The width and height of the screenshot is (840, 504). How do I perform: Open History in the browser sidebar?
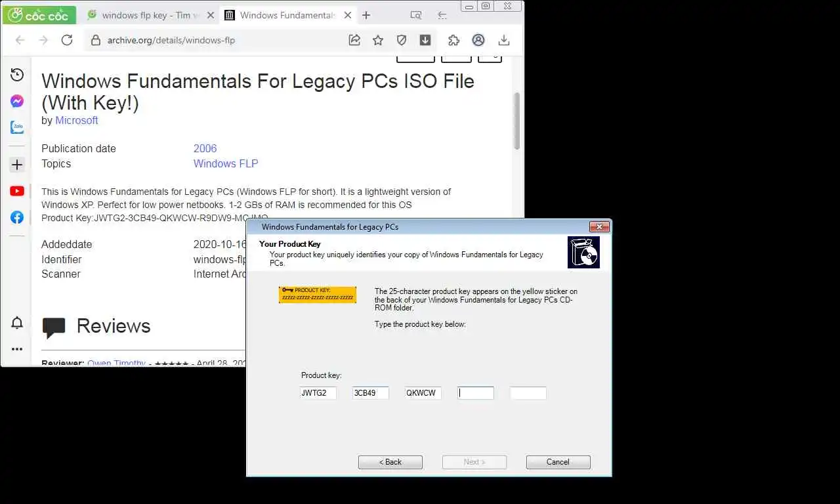click(17, 75)
